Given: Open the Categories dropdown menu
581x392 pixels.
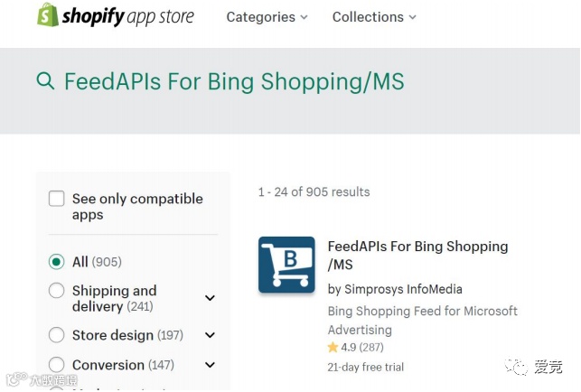Looking at the screenshot, I should [x=267, y=17].
